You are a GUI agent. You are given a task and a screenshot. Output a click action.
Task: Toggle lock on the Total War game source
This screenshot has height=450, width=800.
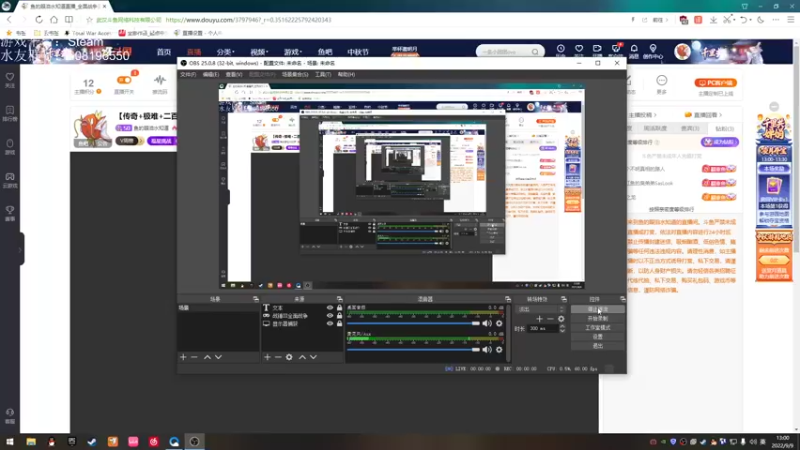click(339, 316)
